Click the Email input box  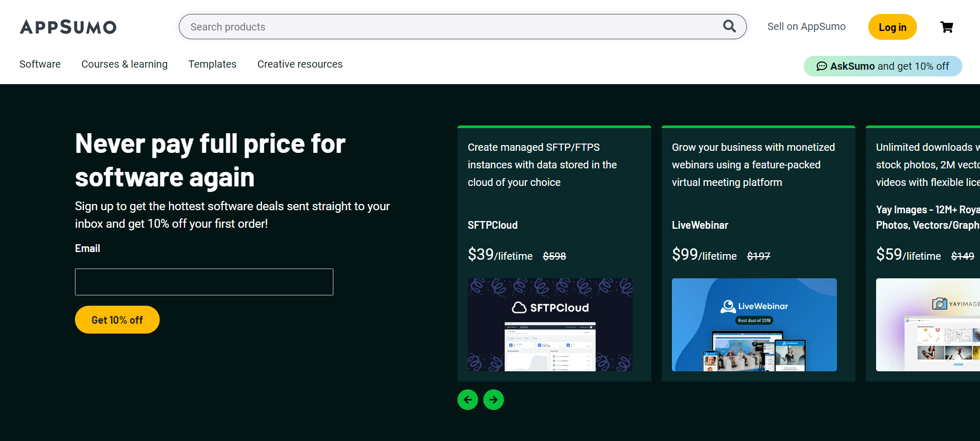[204, 282]
